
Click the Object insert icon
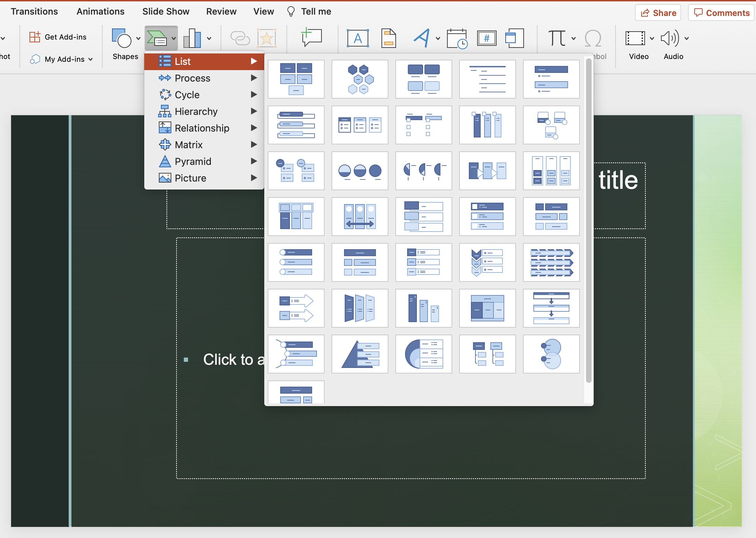pyautogui.click(x=514, y=38)
